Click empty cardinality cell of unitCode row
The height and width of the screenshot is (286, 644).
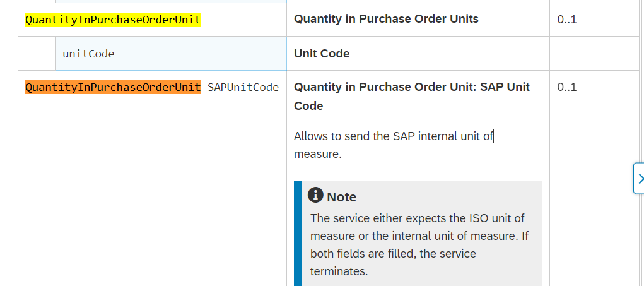coord(596,54)
